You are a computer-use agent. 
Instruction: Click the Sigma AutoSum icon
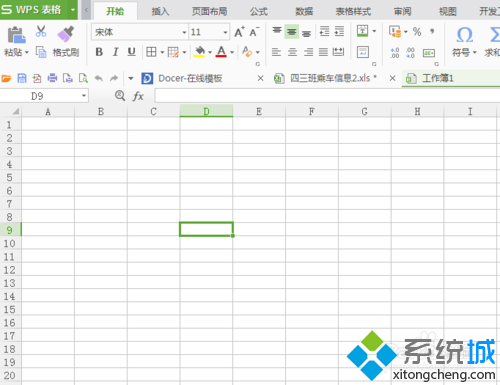495,34
